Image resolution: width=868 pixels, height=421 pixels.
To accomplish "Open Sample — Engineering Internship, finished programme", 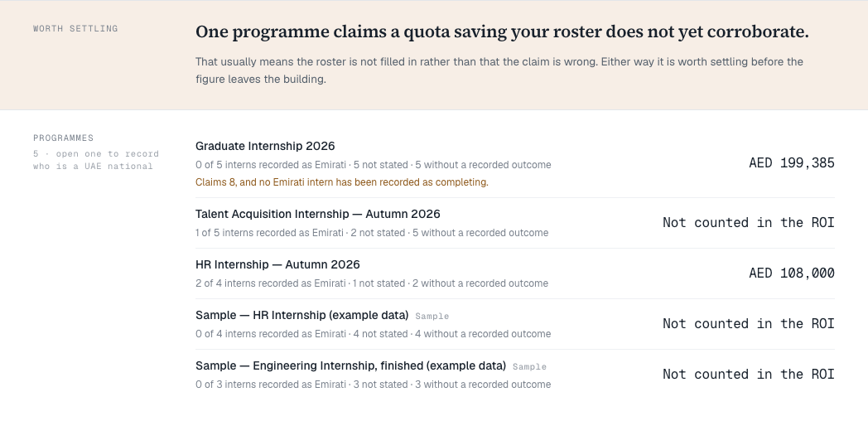I will (515, 375).
